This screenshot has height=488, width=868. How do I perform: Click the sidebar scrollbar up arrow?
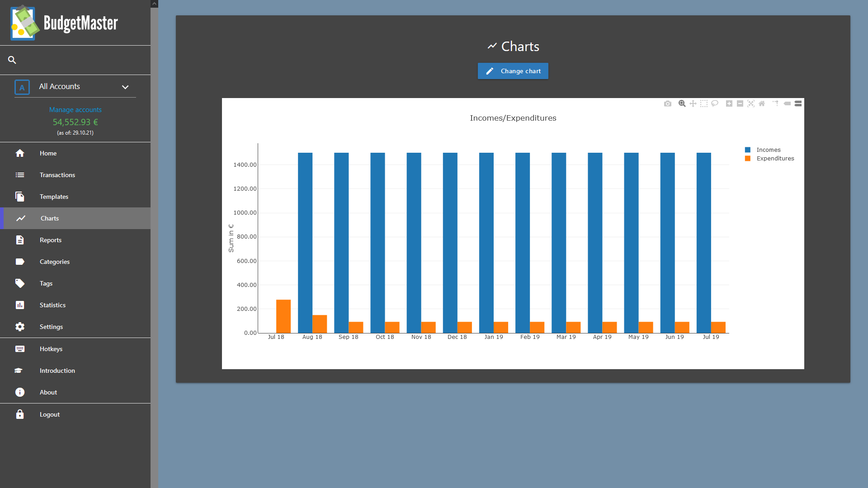pos(154,4)
